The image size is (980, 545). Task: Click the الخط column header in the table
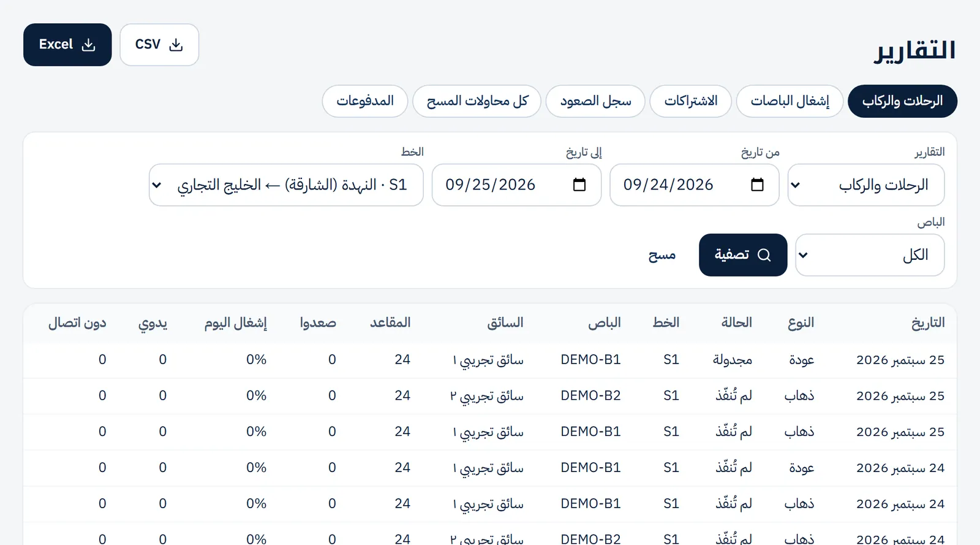click(x=666, y=323)
